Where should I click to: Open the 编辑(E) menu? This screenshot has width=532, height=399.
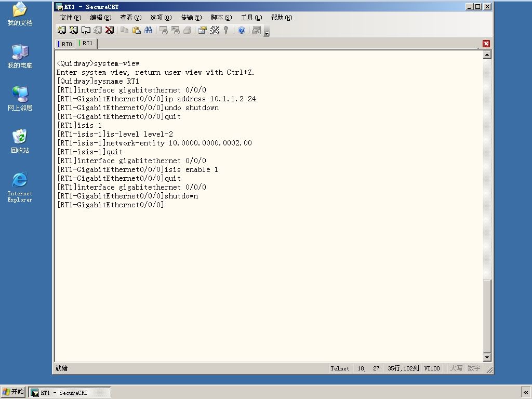click(x=101, y=17)
